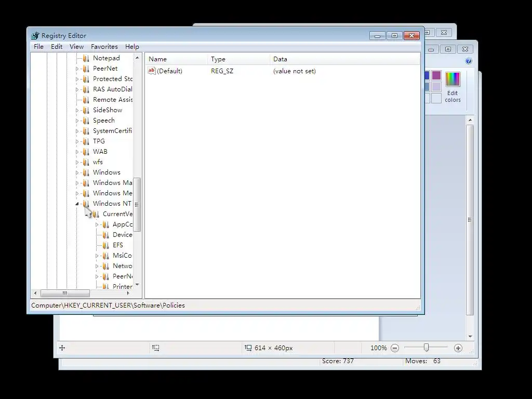Select the RAS AutoDial folder icon
This screenshot has height=399, width=532.
coord(86,89)
